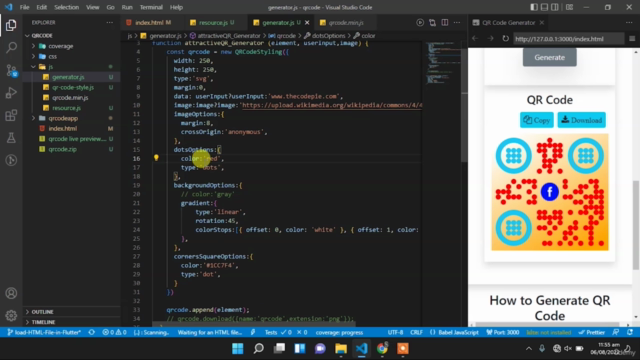The width and height of the screenshot is (640, 360).
Task: Click the browser preview back arrow
Action: pyautogui.click(x=475, y=38)
